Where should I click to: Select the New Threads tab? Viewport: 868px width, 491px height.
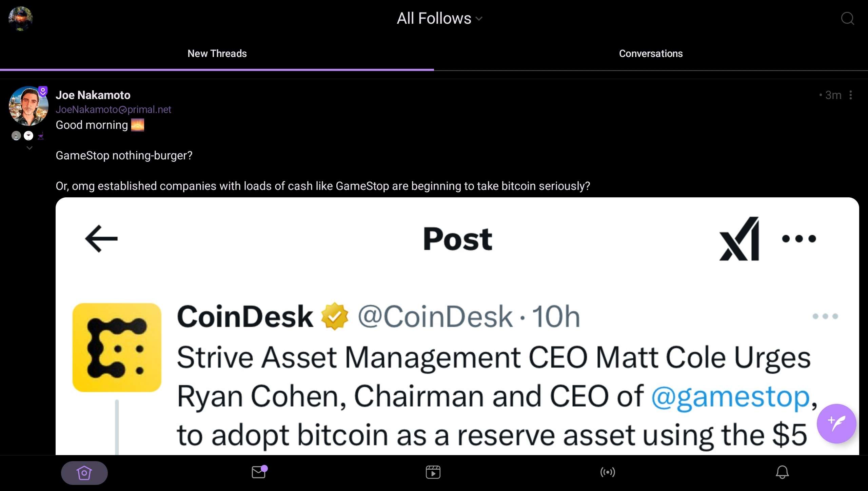[217, 54]
